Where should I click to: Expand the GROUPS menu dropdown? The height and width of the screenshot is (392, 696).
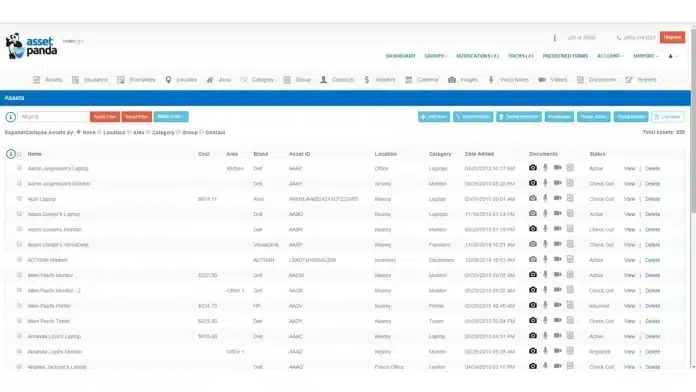(x=435, y=56)
